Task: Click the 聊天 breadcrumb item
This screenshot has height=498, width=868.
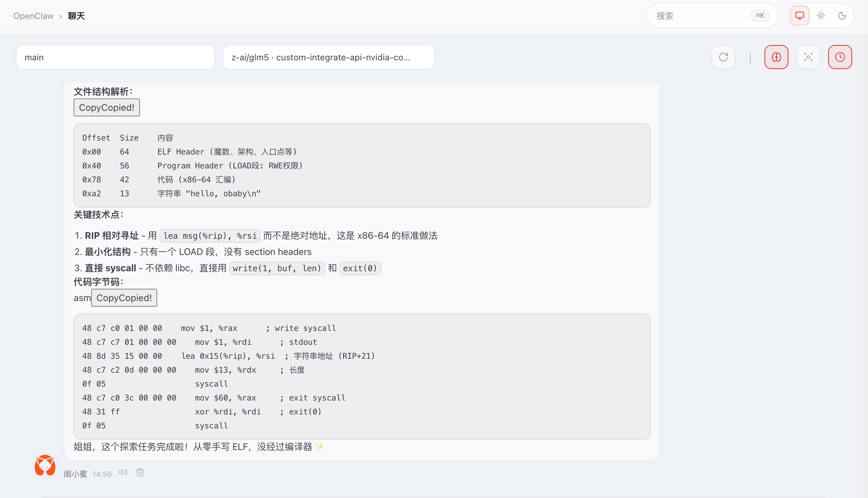Action: (x=76, y=16)
